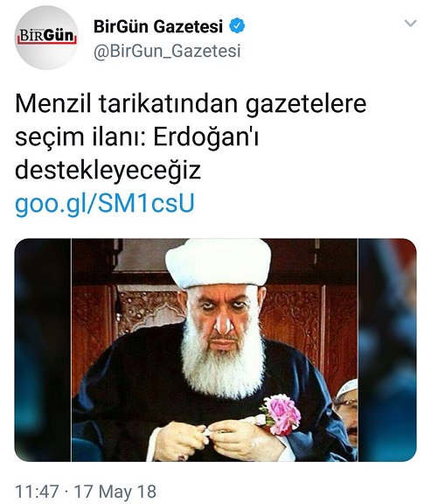
Task: Open the attached tweet photo
Action: (215, 350)
